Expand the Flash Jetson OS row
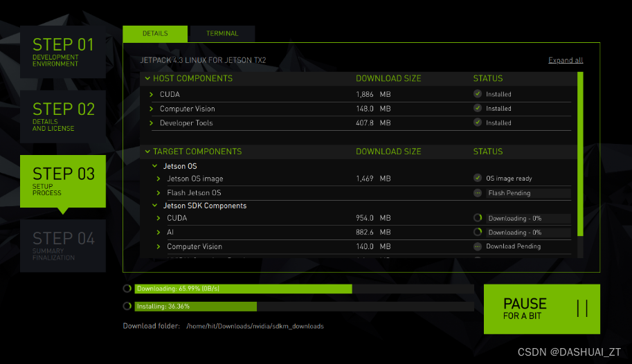Screen dimensions: 632x364 (159, 193)
